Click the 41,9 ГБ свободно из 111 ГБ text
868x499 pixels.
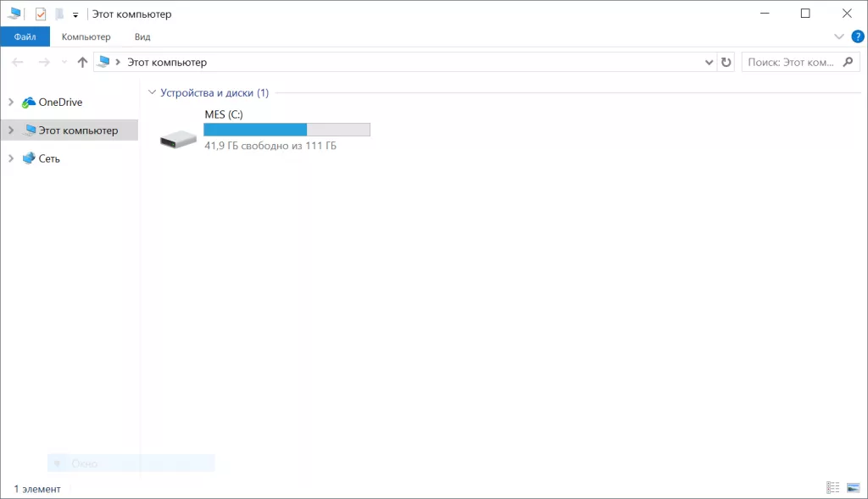(270, 146)
